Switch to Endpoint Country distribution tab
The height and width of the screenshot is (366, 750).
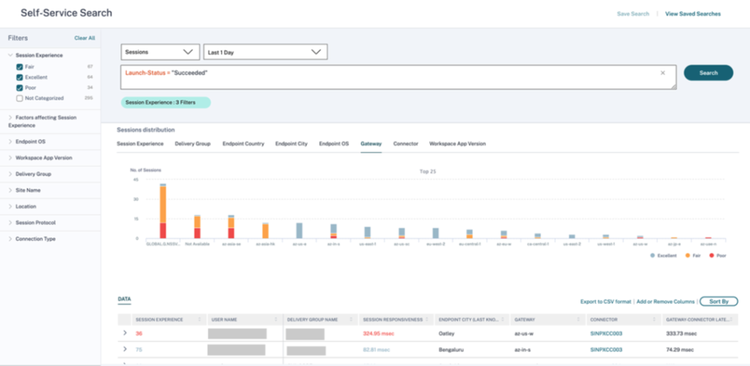[x=243, y=144]
